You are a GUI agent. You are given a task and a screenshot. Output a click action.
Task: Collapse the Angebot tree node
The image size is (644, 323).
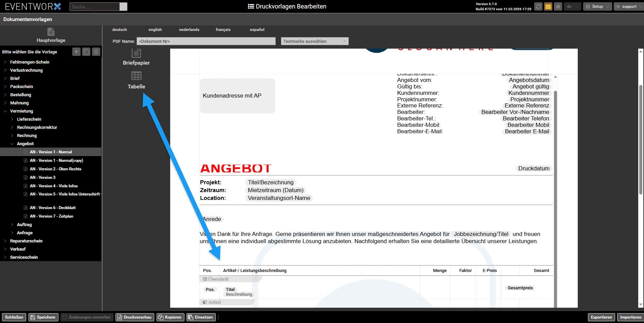[x=12, y=144]
